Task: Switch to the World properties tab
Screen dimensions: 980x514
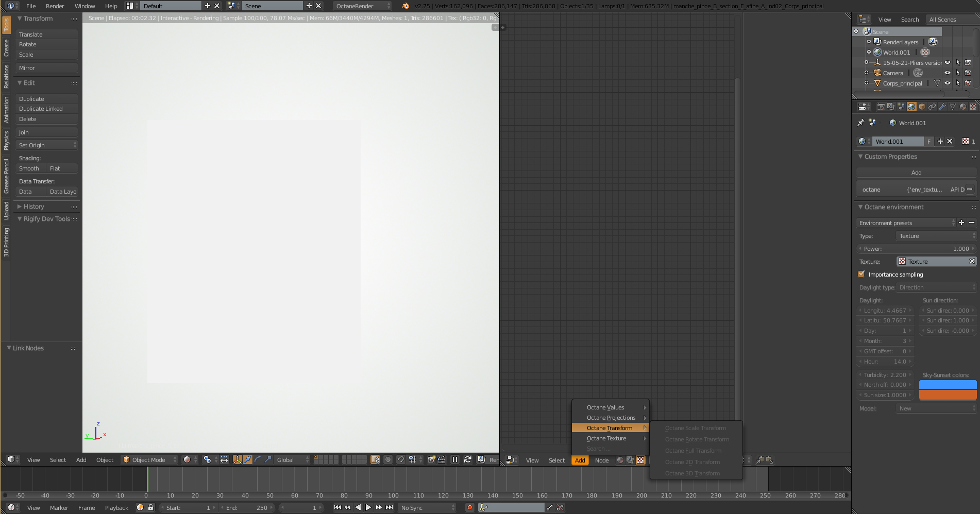Action: pos(911,107)
